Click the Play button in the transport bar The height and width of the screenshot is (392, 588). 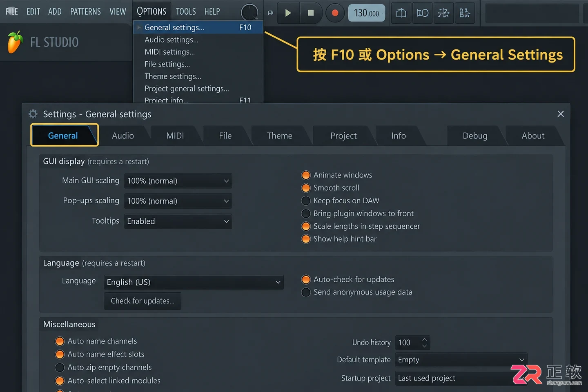288,13
